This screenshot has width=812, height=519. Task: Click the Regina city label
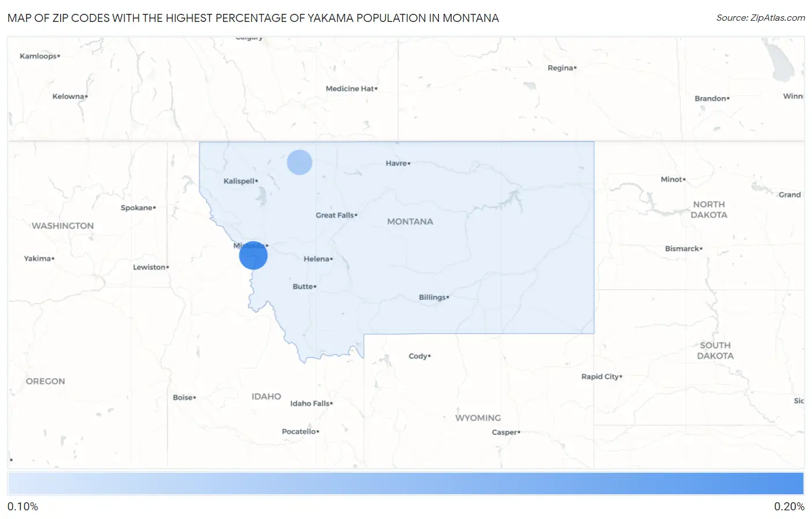pos(562,68)
